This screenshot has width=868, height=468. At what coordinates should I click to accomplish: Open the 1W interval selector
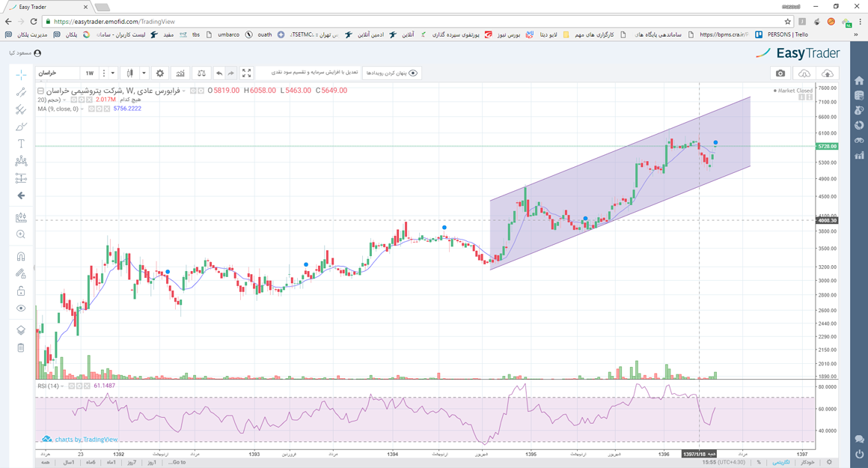[x=90, y=73]
